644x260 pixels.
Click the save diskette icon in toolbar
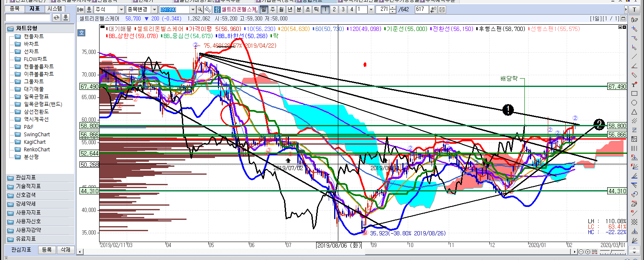[442, 9]
